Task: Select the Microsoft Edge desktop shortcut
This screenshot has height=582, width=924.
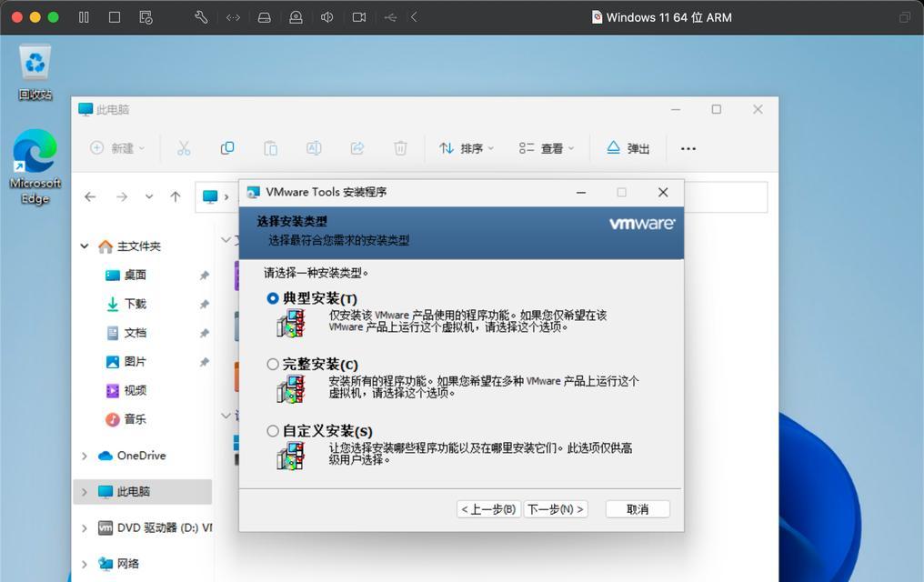Action: (x=35, y=167)
